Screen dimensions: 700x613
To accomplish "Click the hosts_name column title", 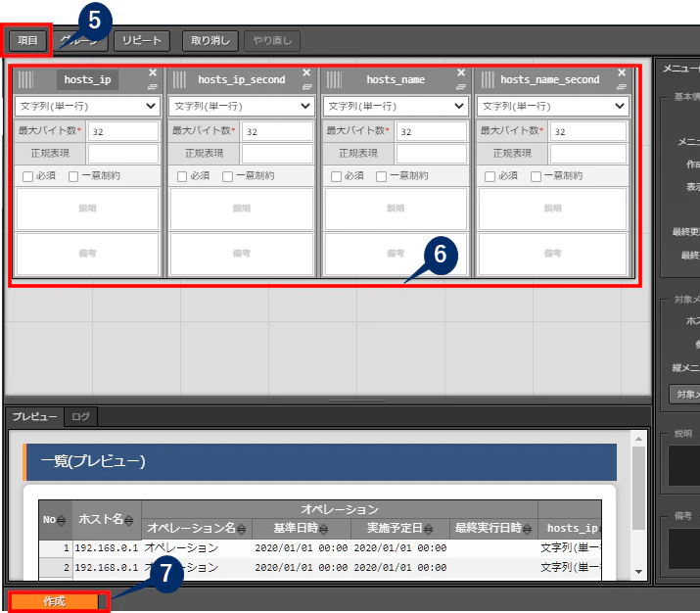I will click(396, 80).
